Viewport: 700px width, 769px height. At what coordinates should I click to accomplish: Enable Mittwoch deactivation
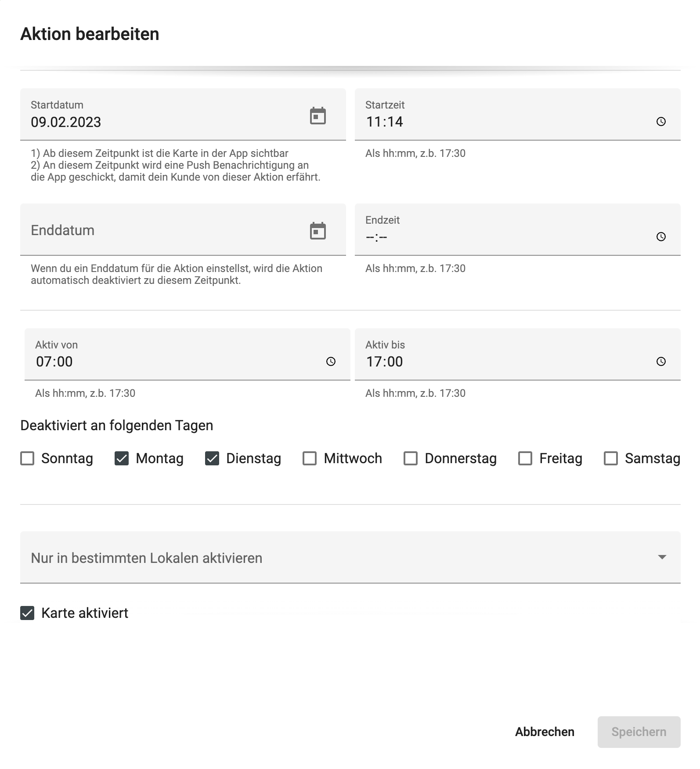310,458
